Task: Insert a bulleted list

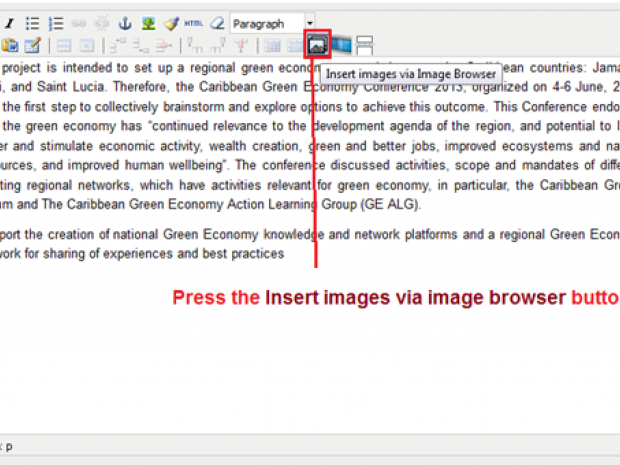Action: coord(33,23)
